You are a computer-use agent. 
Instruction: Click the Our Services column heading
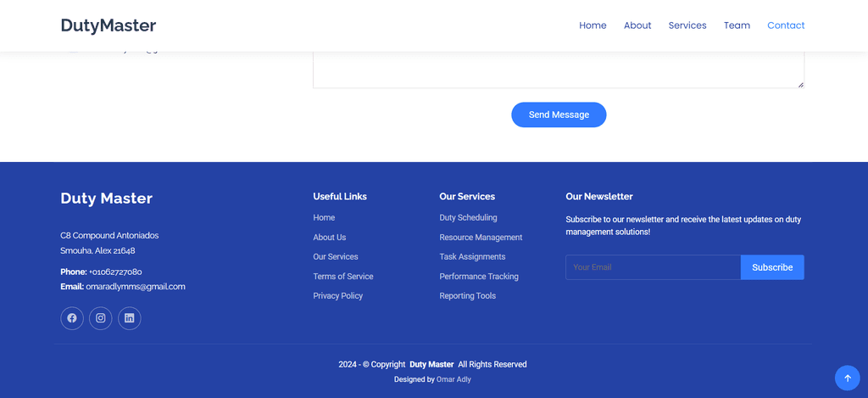[467, 196]
